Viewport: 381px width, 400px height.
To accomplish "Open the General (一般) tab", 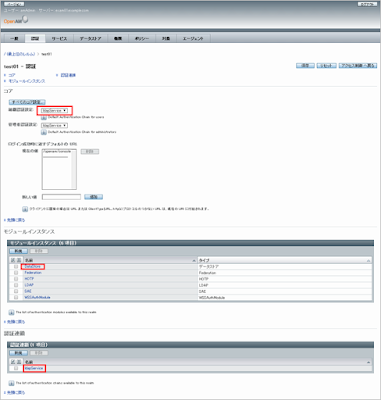I will click(x=14, y=38).
